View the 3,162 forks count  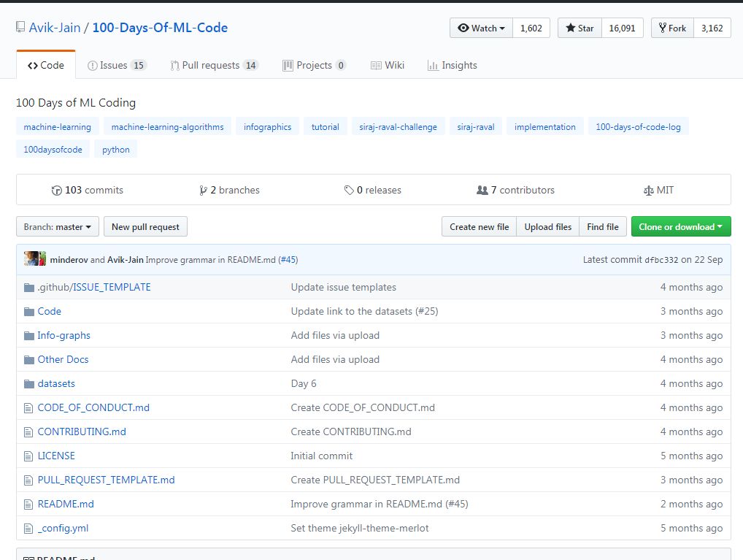pos(712,28)
